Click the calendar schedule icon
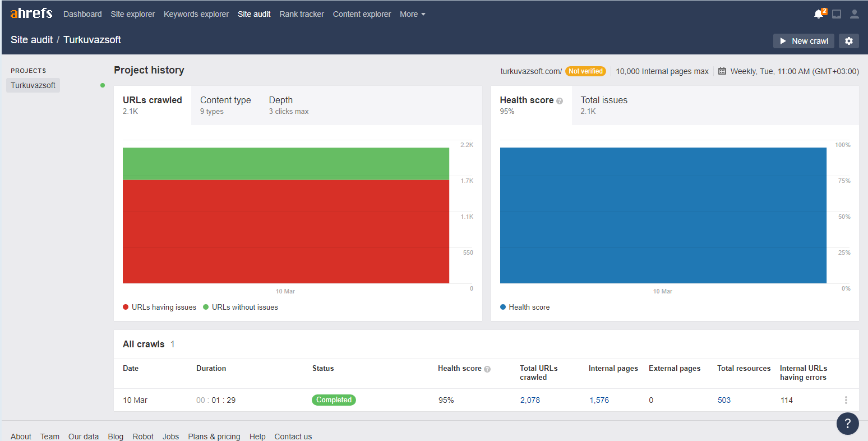This screenshot has width=868, height=441. click(x=722, y=71)
